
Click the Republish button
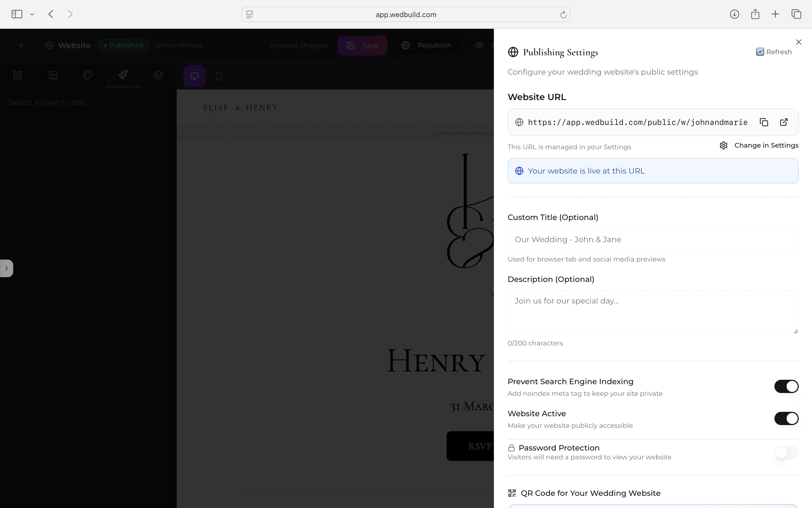click(x=426, y=45)
